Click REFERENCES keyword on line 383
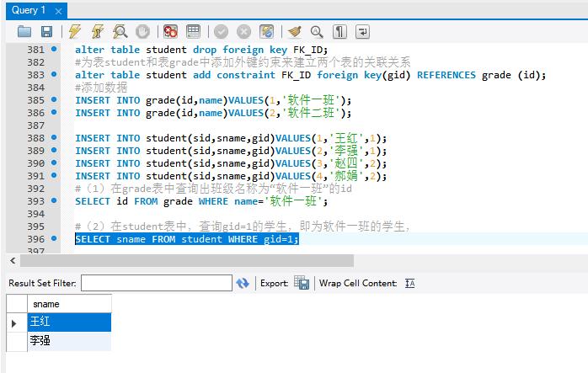This screenshot has width=588, height=373. click(x=446, y=75)
